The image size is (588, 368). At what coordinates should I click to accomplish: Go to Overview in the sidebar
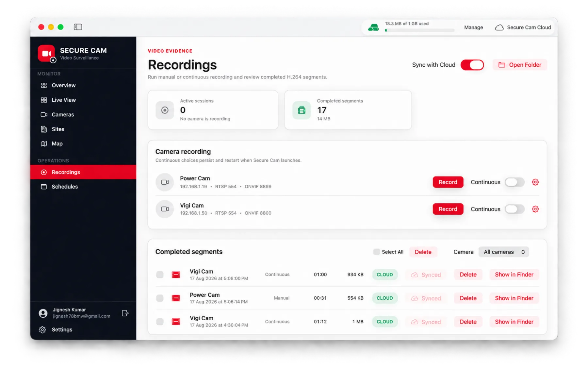pos(83,85)
